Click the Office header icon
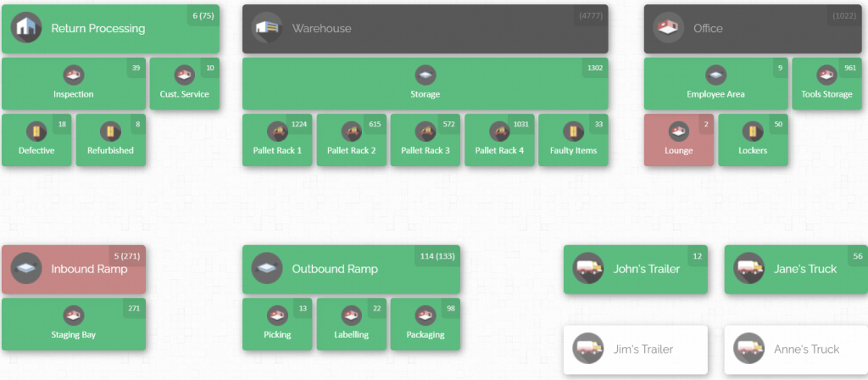 click(669, 28)
